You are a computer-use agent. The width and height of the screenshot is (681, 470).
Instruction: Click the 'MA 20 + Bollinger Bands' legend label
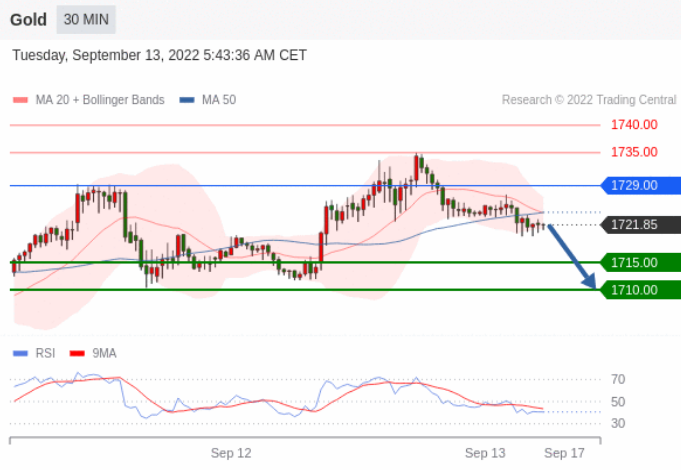[x=100, y=100]
